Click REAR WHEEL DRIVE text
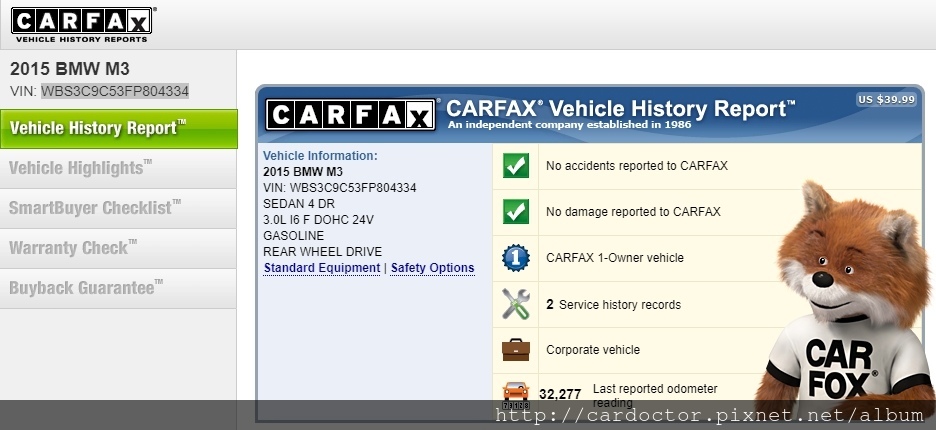This screenshot has width=936, height=430. pos(322,252)
